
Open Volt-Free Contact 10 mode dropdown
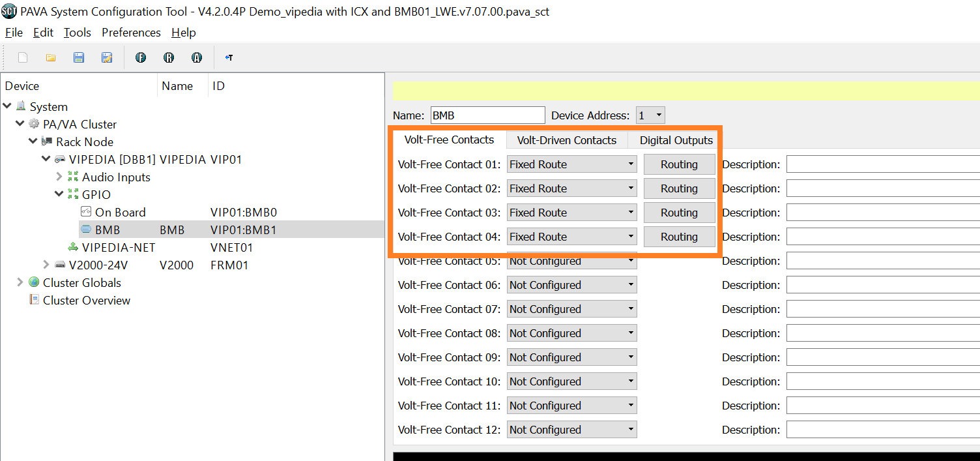(x=572, y=381)
